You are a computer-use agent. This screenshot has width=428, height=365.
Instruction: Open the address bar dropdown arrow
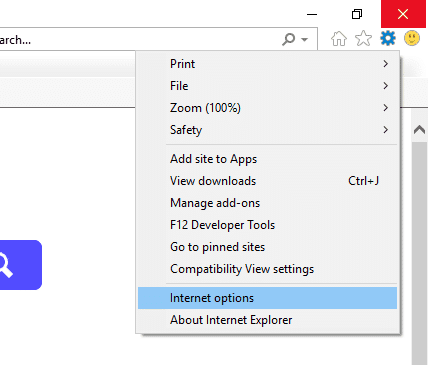click(x=304, y=40)
